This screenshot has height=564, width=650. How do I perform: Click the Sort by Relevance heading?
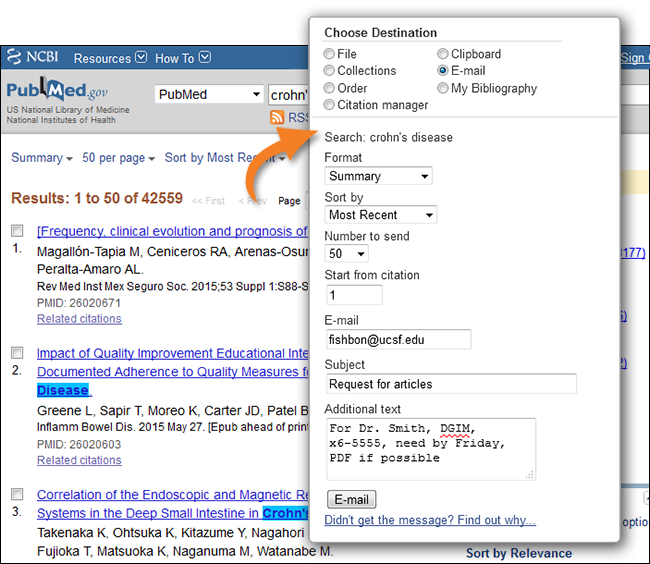[519, 553]
